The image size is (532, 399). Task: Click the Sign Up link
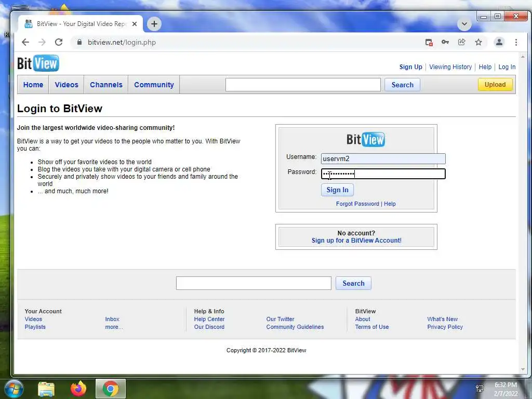[x=410, y=67]
